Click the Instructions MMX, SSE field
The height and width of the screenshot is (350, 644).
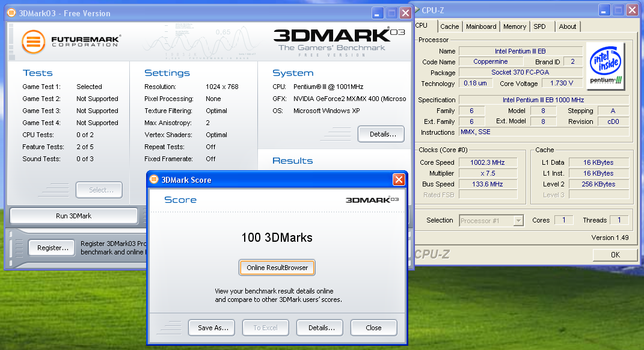(x=544, y=132)
